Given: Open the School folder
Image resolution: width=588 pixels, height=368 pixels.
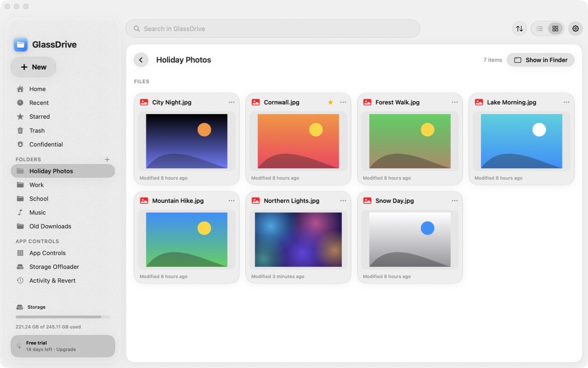Looking at the screenshot, I should (x=63, y=199).
